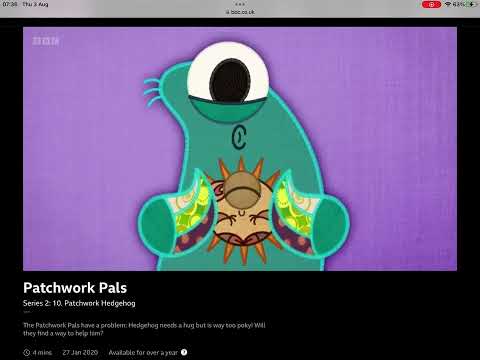The width and height of the screenshot is (480, 360).
Task: Play the Patchwork Hedgehog episode video
Action: (240, 149)
